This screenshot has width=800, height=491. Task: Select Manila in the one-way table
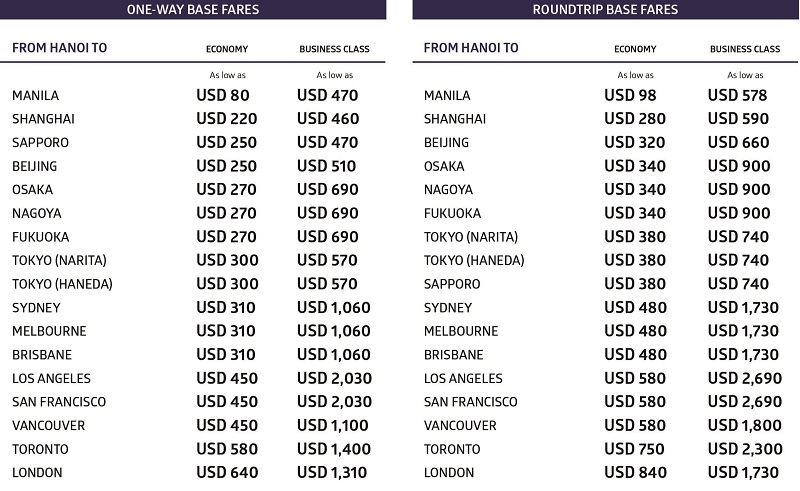(x=35, y=96)
